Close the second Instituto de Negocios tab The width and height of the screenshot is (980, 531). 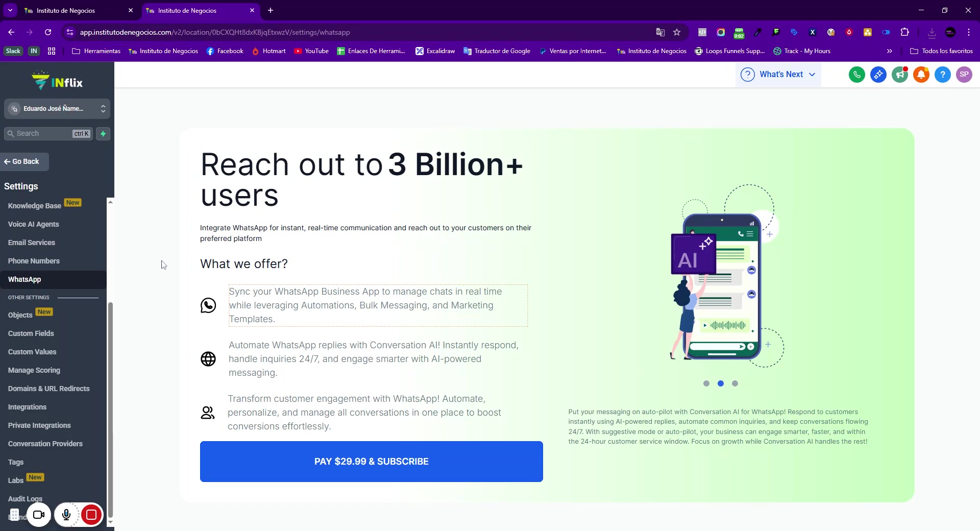pos(252,10)
